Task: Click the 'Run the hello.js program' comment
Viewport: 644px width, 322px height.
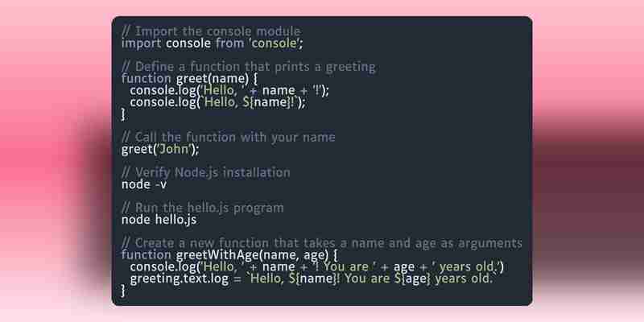Action: [203, 208]
